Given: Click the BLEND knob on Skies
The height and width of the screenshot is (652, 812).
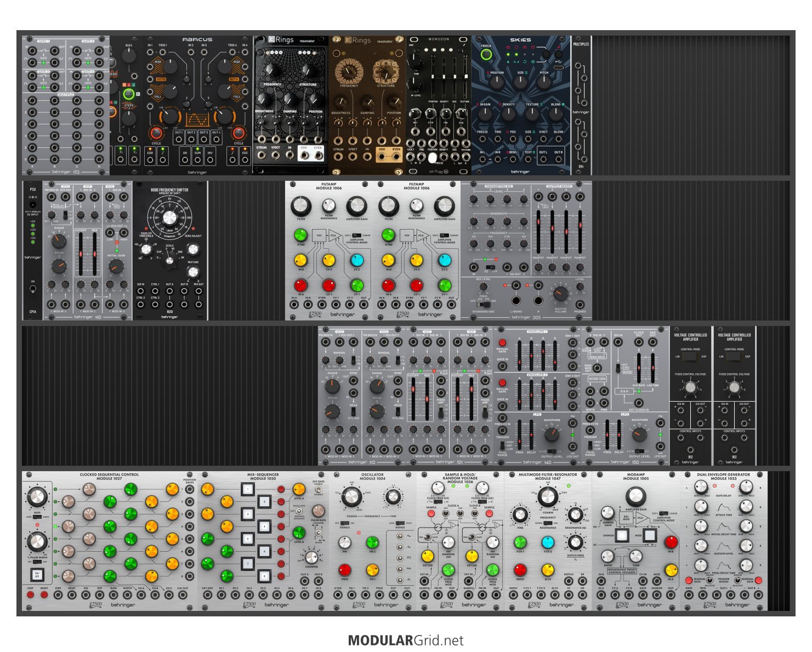Looking at the screenshot, I should click(556, 114).
